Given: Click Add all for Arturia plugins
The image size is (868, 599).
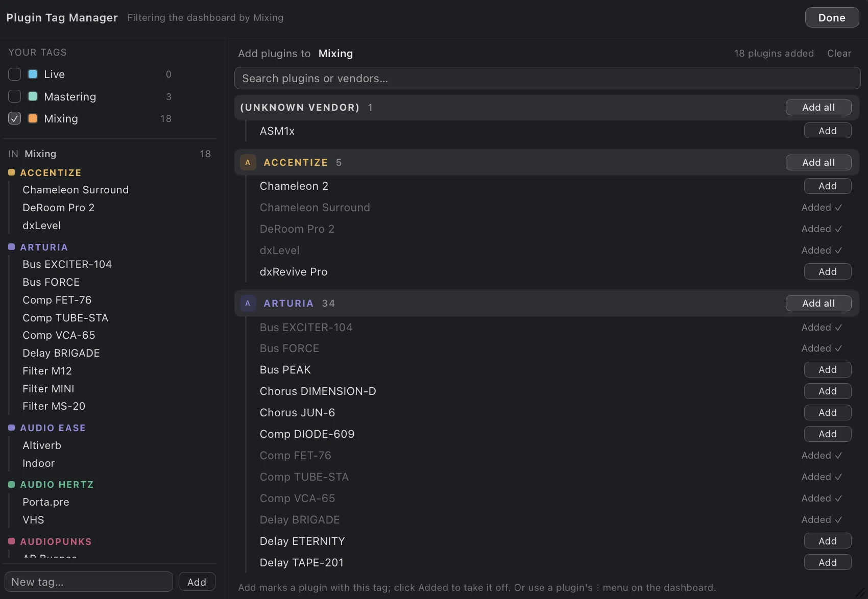Looking at the screenshot, I should click(818, 303).
